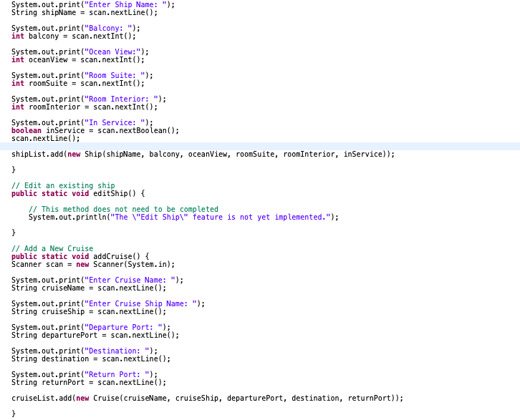Click the 'Room Suite: ' print statement
Viewport: 520px width, 420px height.
coord(82,76)
